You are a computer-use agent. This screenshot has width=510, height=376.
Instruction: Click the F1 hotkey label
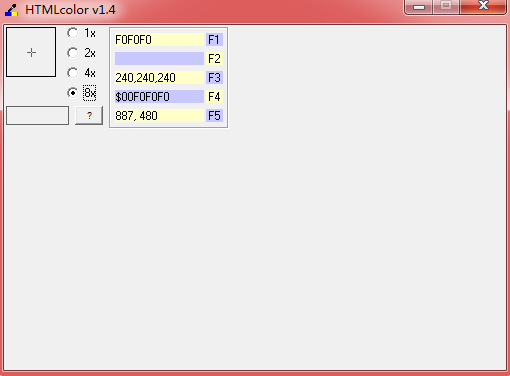click(x=214, y=40)
